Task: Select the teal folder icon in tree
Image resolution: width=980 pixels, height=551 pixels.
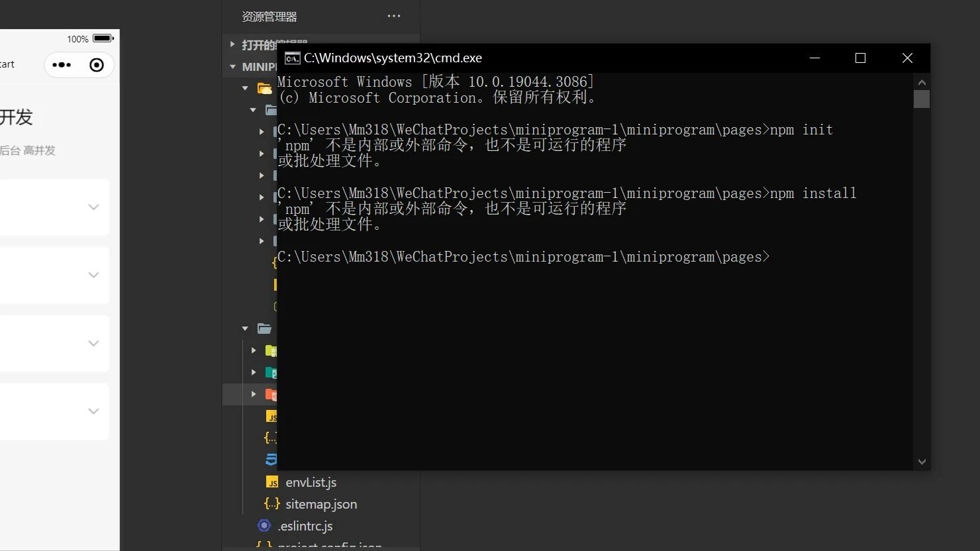Action: point(271,372)
